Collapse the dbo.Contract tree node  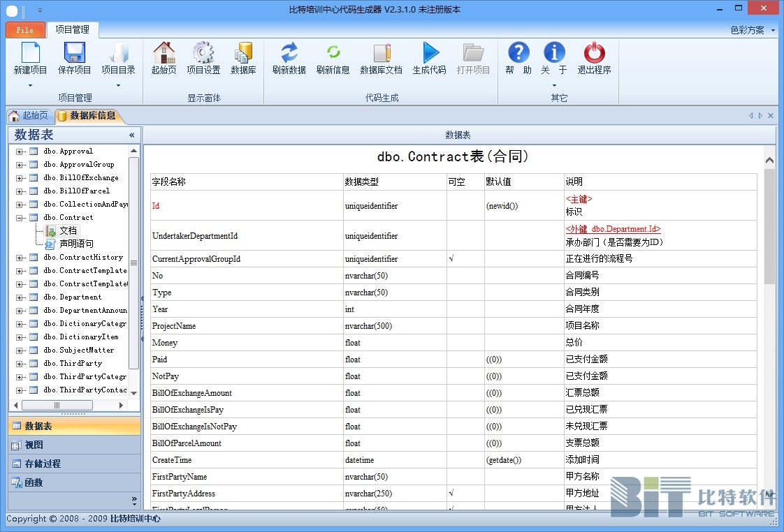coord(20,218)
